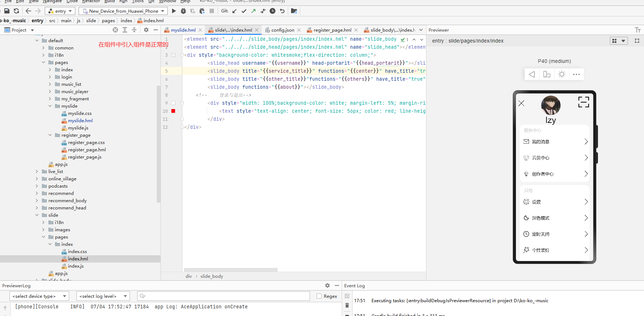
Task: Collapse the myslide folder in the tree
Action: 50,106
